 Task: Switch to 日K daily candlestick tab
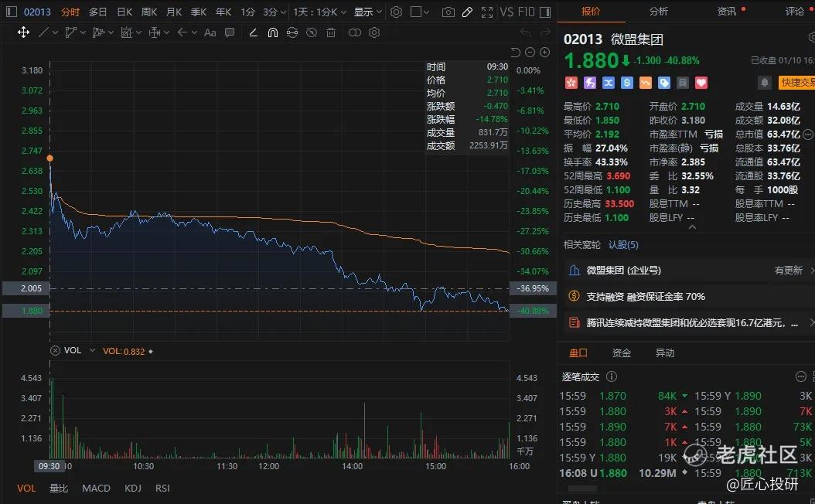click(124, 12)
